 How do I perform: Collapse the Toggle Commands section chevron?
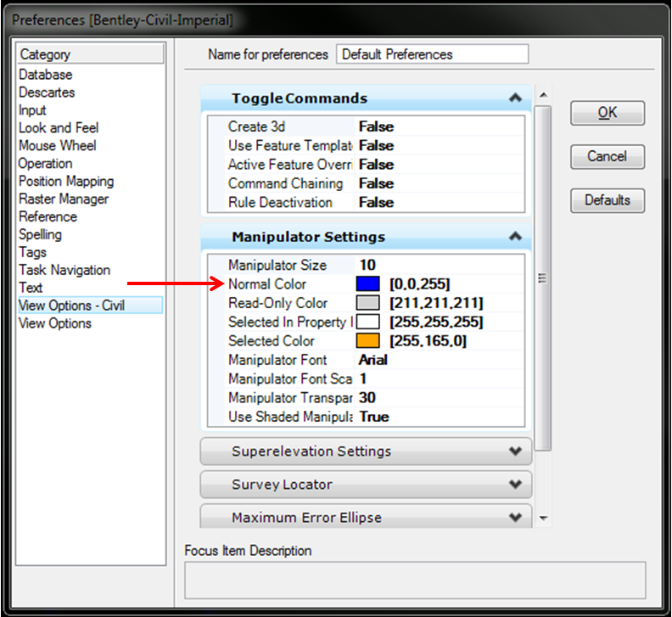(515, 98)
